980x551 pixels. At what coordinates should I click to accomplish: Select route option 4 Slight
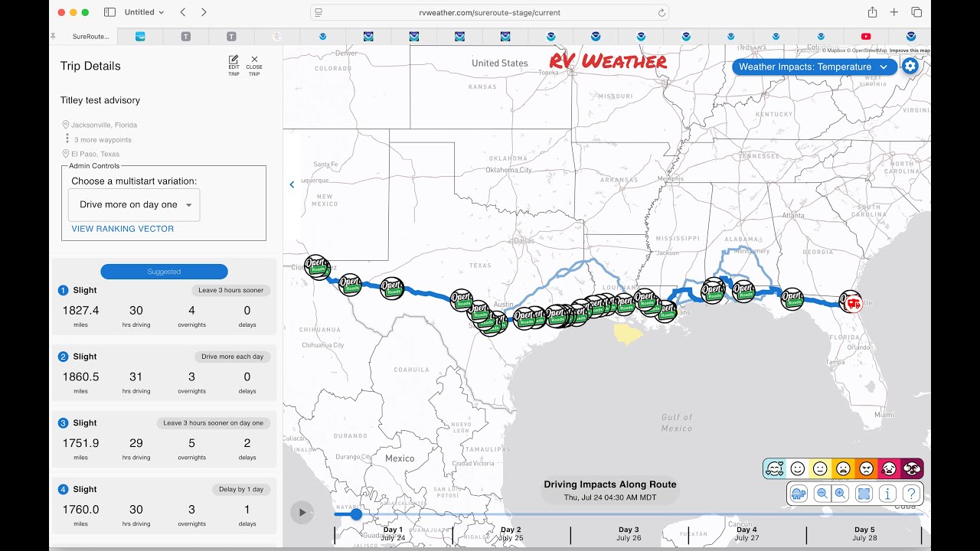164,507
